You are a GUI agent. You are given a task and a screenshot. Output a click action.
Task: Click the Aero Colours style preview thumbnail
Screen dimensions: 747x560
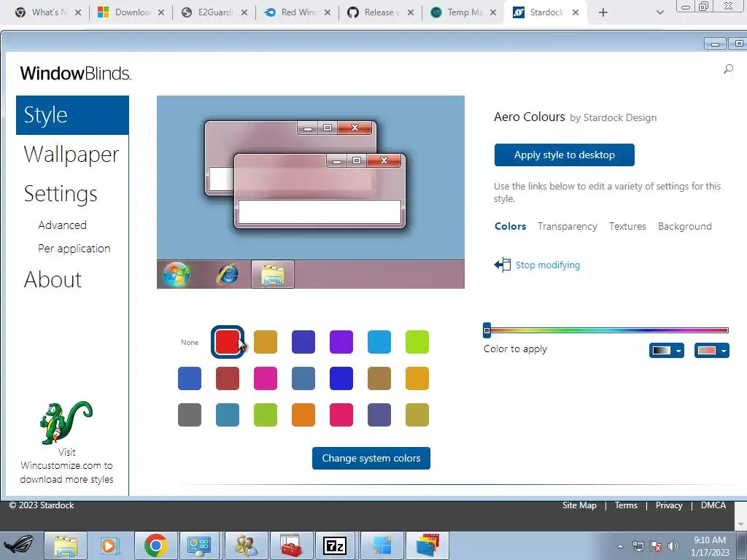pyautogui.click(x=311, y=192)
